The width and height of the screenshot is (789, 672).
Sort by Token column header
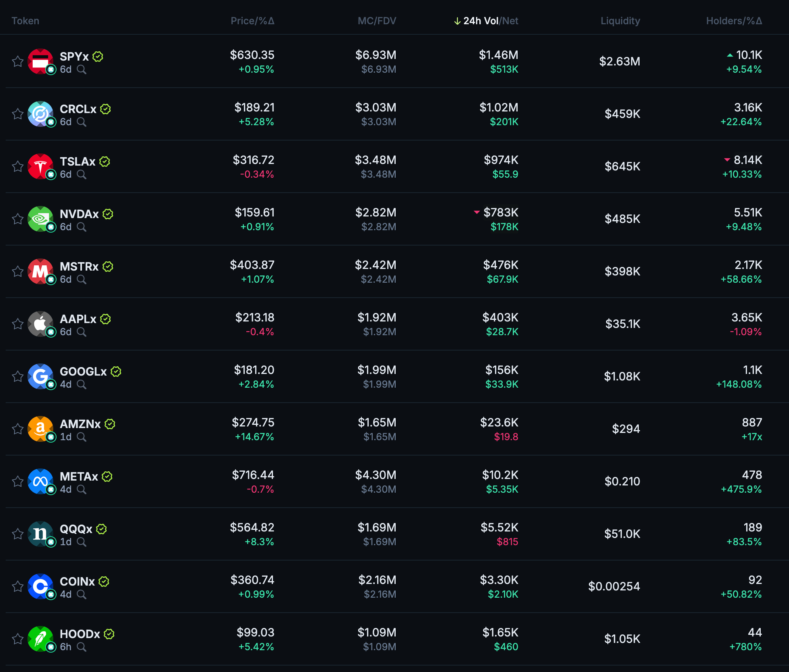pos(25,21)
